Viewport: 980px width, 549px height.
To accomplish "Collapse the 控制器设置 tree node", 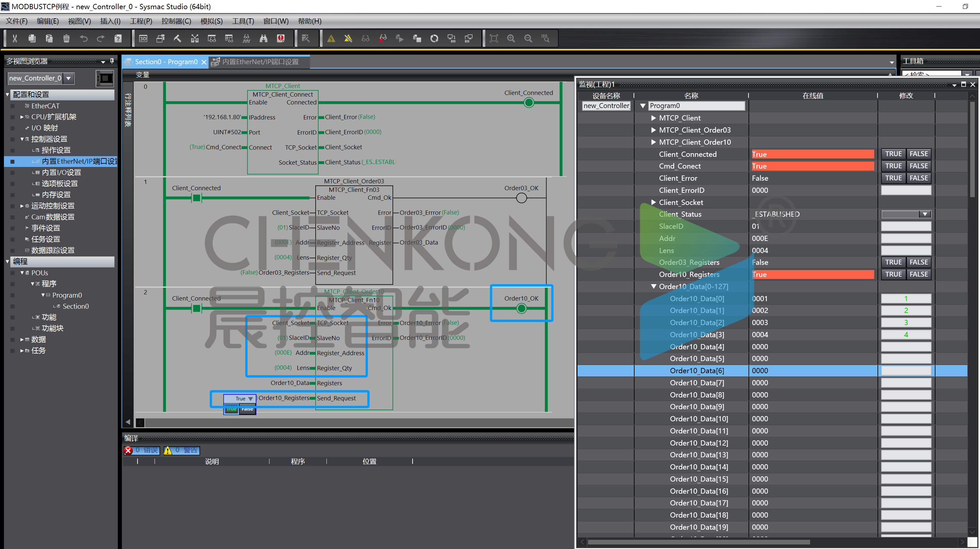I will click(22, 139).
